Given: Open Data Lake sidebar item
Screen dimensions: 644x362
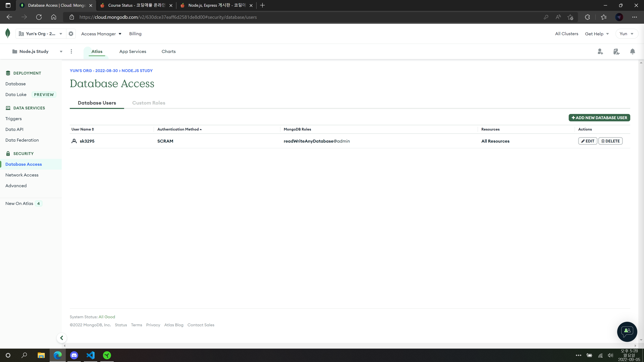Looking at the screenshot, I should 16,94.
